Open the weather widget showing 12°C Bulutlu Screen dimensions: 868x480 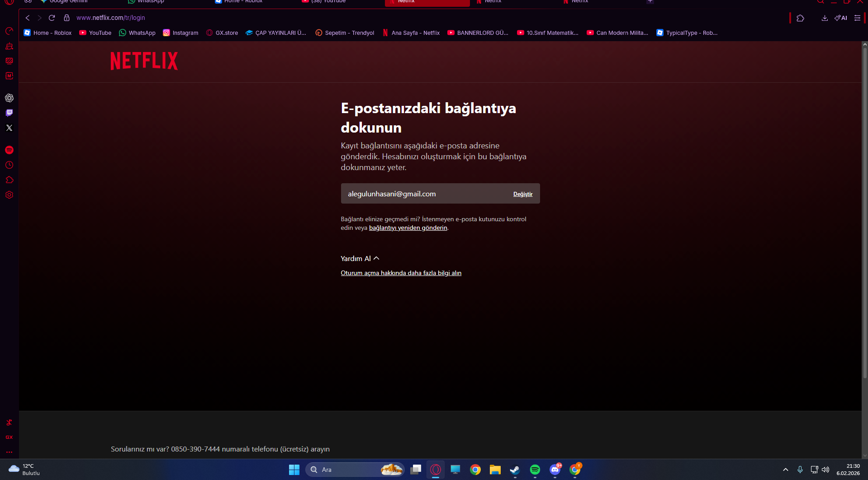[24, 470]
